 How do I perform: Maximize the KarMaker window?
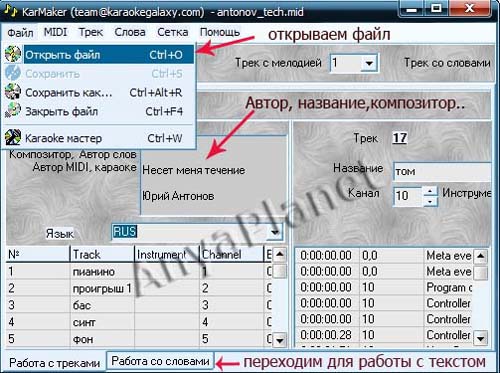[437, 8]
